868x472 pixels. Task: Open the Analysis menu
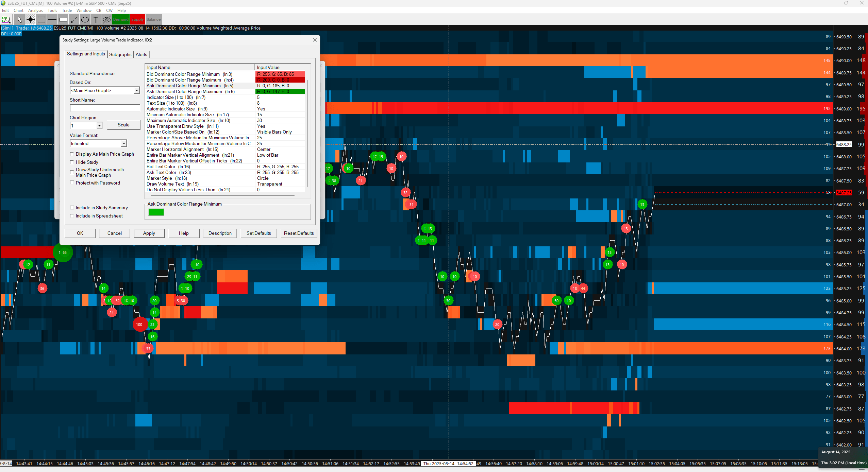click(x=35, y=11)
